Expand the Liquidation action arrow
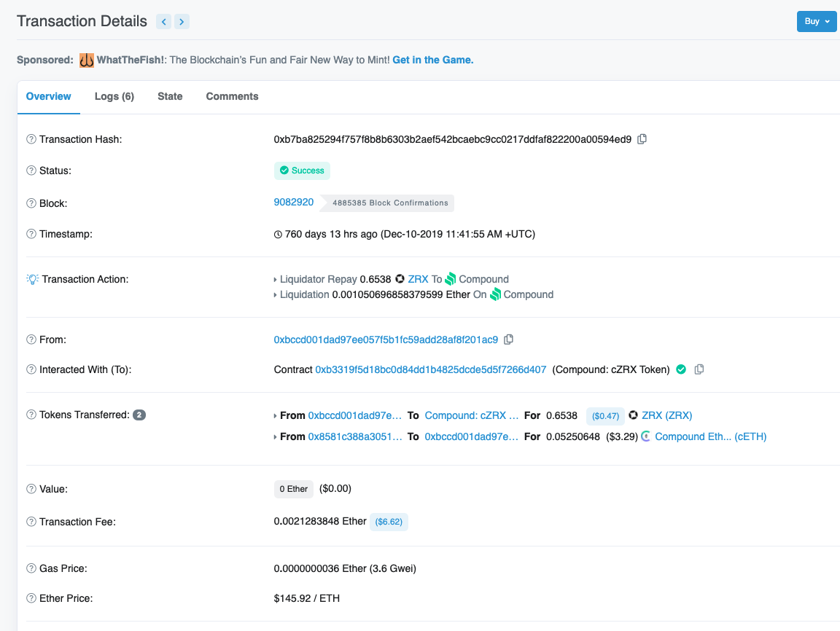 [276, 295]
